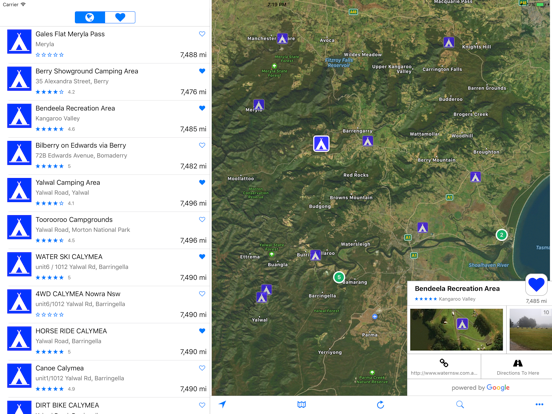The image size is (552, 414).
Task: Open HORSE RIDE CALYMEA tent icon
Action: (x=19, y=339)
